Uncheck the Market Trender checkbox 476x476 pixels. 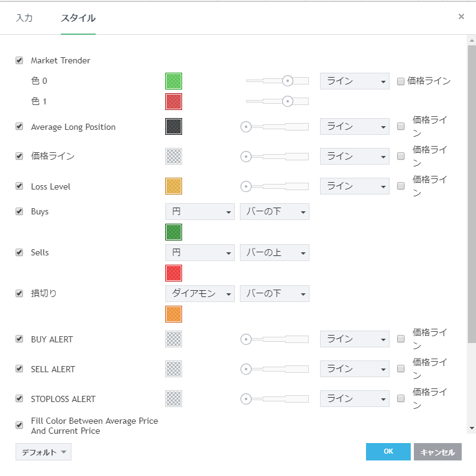19,60
